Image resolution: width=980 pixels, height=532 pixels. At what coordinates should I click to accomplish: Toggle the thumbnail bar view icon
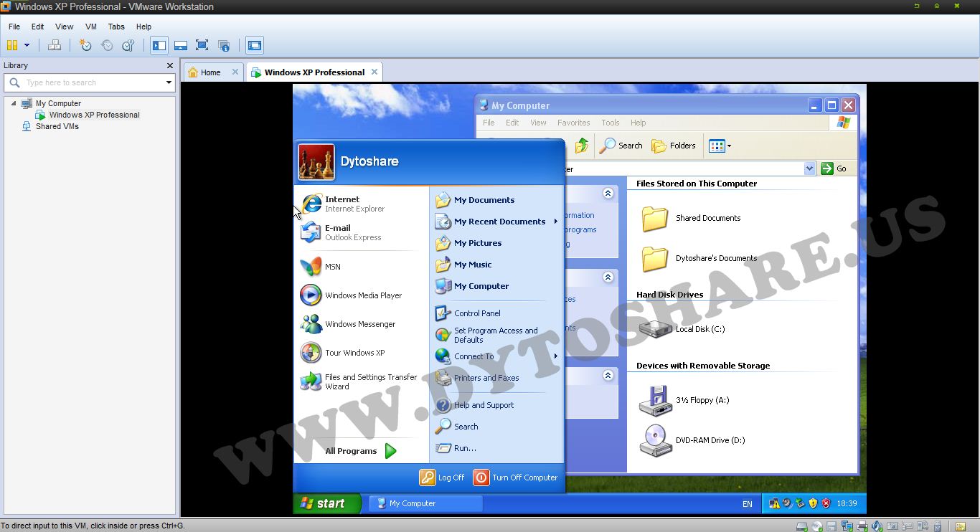click(x=181, y=45)
